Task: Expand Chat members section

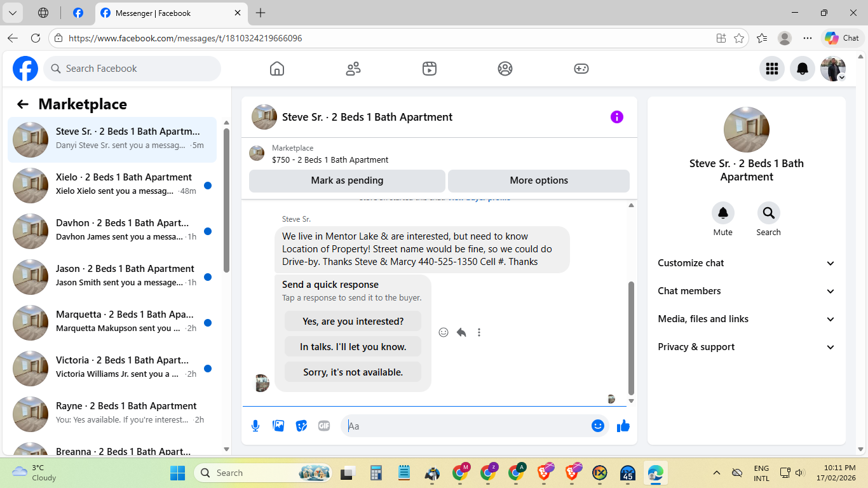Action: coord(747,291)
